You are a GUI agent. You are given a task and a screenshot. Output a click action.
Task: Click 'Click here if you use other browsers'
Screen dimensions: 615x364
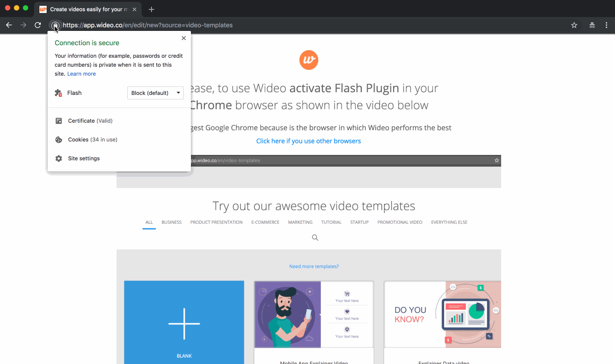coord(308,141)
